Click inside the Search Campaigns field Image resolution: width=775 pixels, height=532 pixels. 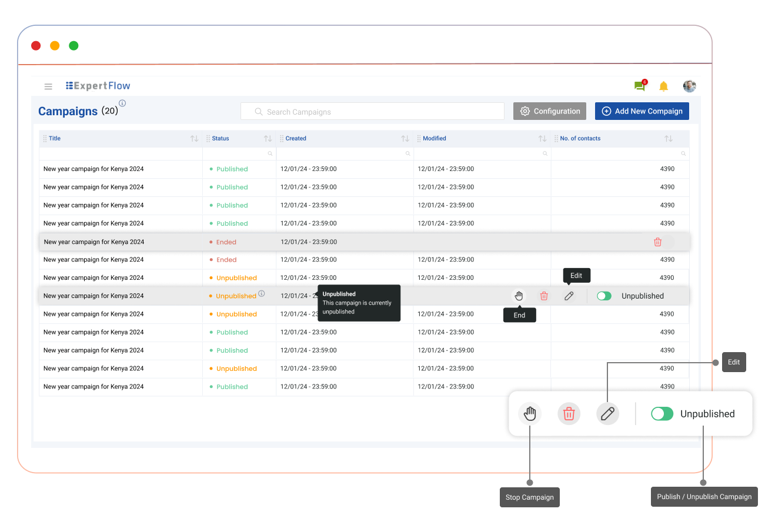(372, 111)
